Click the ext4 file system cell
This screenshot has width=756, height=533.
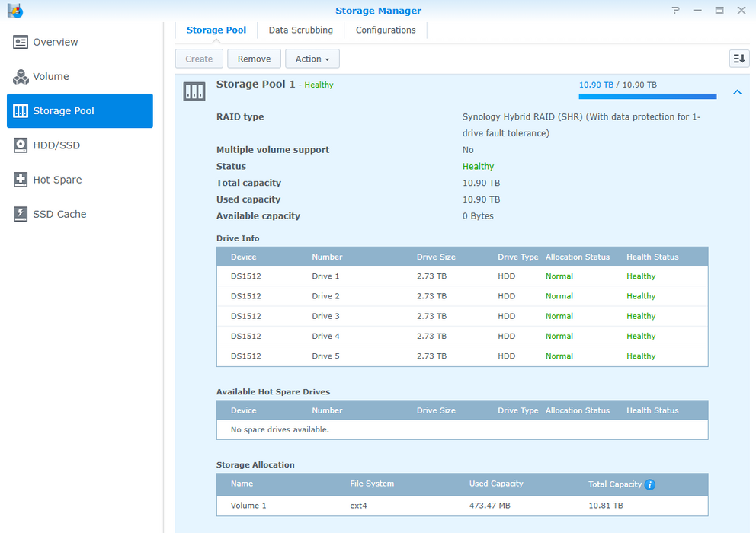tap(358, 506)
